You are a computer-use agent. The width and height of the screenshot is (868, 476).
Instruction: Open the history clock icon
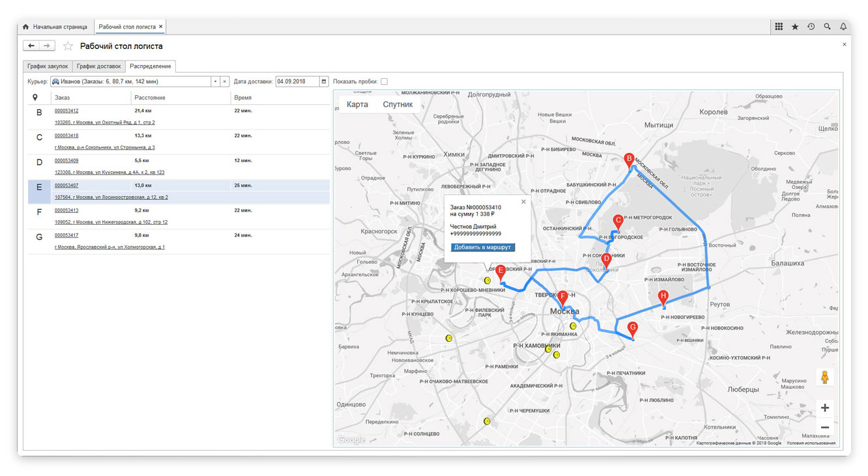811,27
